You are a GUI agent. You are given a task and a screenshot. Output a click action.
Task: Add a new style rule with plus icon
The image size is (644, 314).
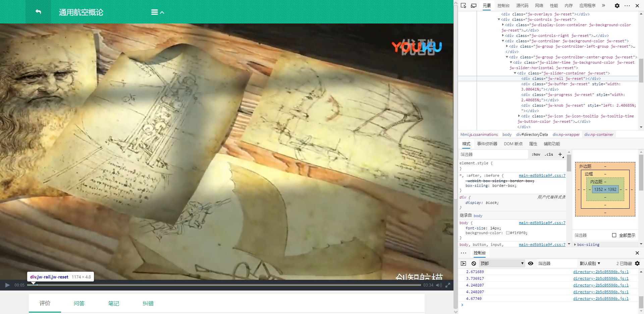(560, 154)
